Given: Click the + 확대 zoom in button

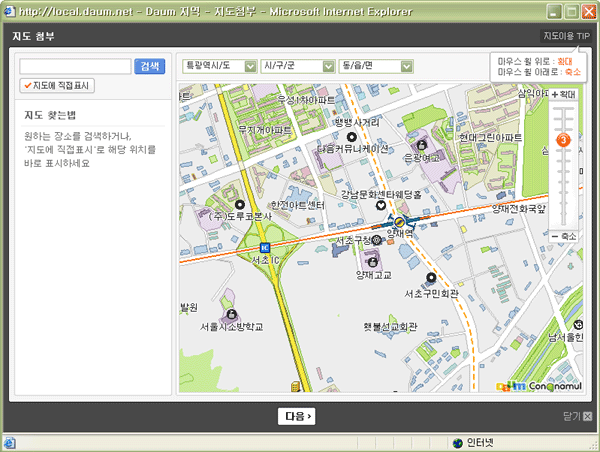Looking at the screenshot, I should point(563,95).
